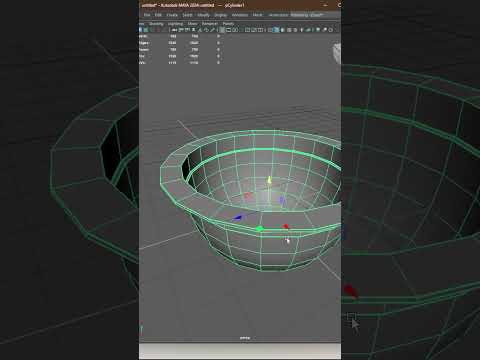Toggle the Film Gate icon
Image resolution: width=480 pixels, height=360 pixels.
(x=229, y=30)
